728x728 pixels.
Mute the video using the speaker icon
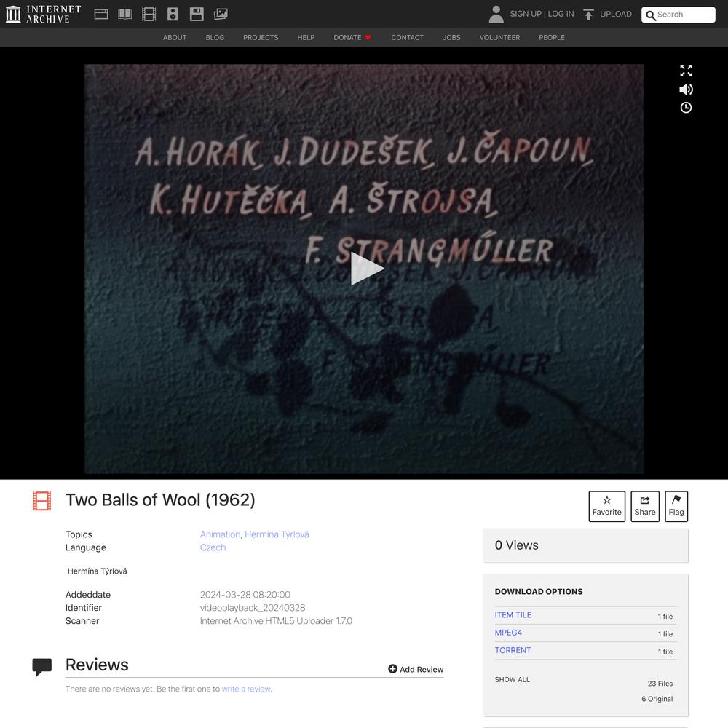[x=686, y=89]
